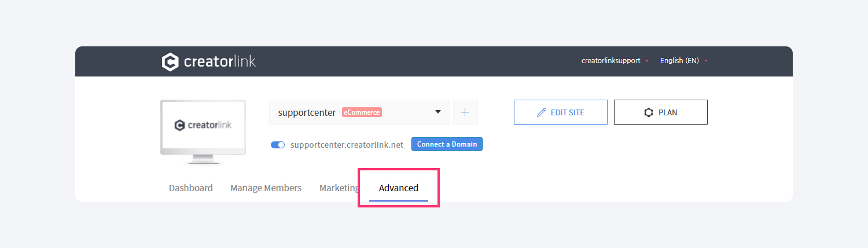Switch to the Advanced tab
This screenshot has width=868, height=248.
[x=399, y=188]
